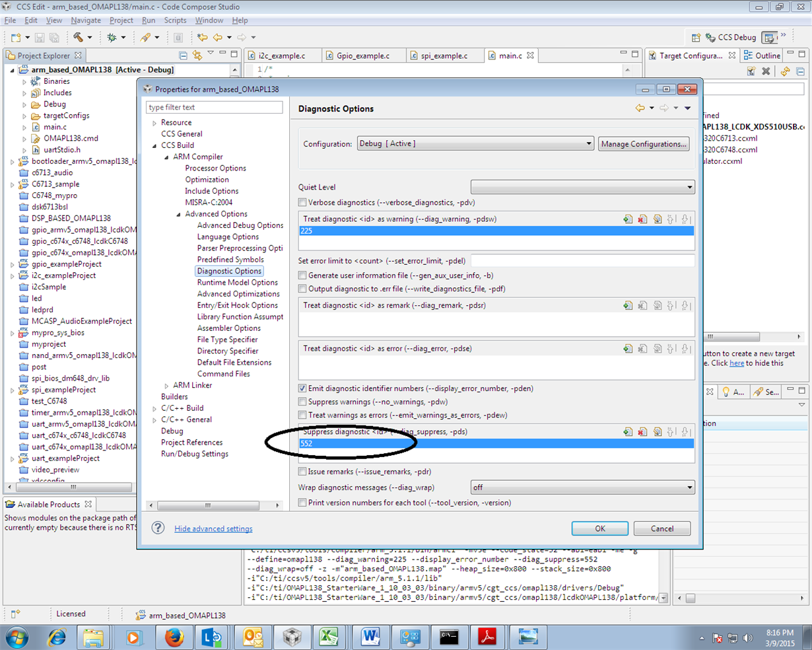Click the Set error limit count field

click(582, 261)
